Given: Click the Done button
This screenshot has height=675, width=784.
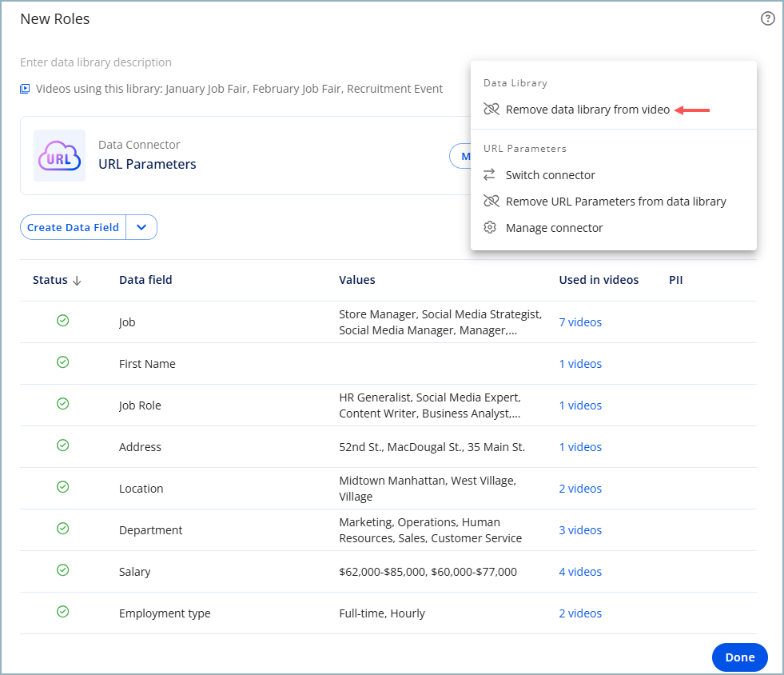Looking at the screenshot, I should [739, 657].
